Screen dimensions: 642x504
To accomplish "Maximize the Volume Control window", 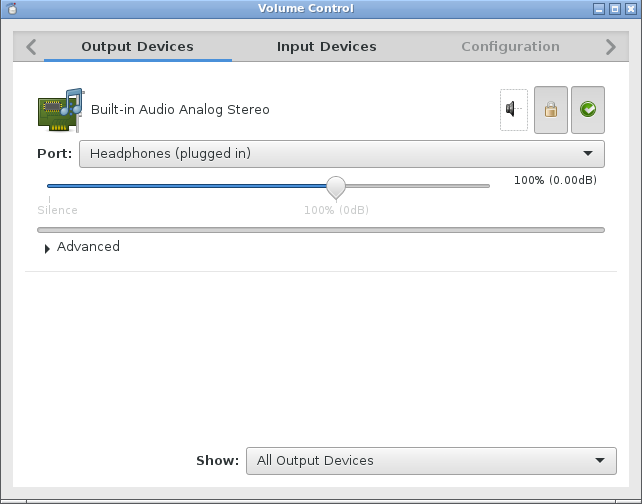I will tap(615, 9).
